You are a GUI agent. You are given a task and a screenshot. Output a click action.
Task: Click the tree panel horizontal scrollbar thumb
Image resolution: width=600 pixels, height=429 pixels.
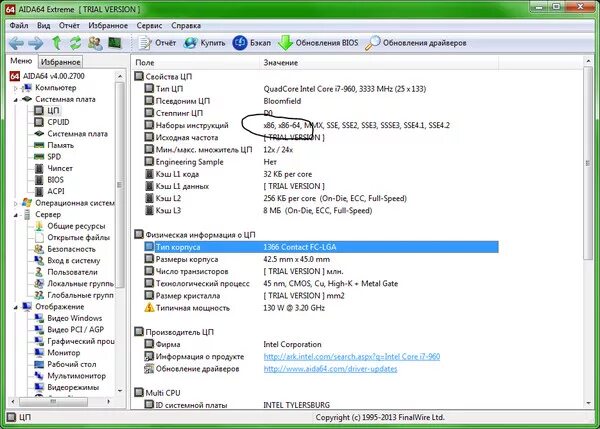pyautogui.click(x=53, y=402)
